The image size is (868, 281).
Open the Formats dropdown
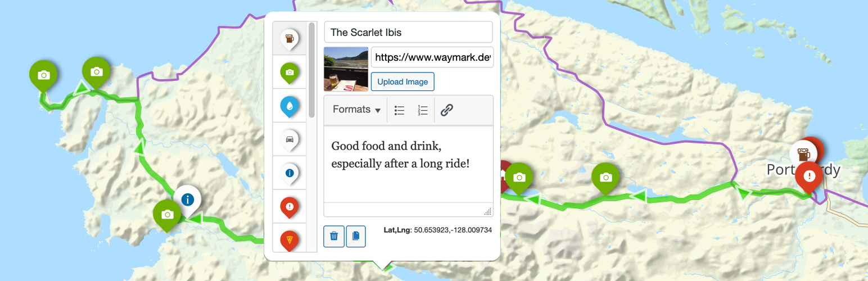[356, 110]
